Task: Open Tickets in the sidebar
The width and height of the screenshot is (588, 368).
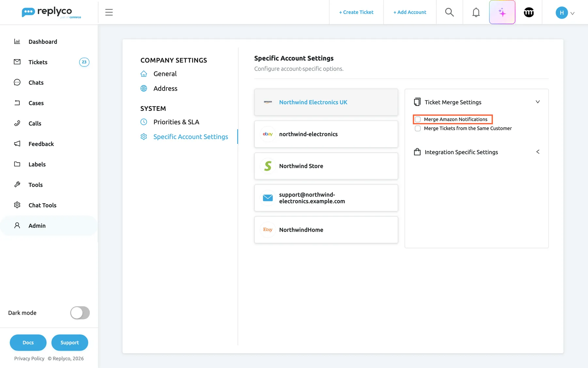Action: click(38, 62)
